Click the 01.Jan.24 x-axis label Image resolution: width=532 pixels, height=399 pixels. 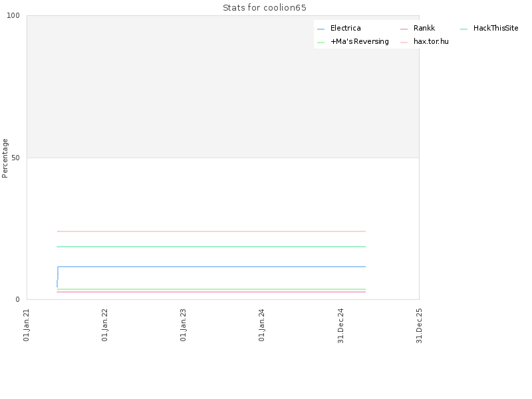pos(261,325)
